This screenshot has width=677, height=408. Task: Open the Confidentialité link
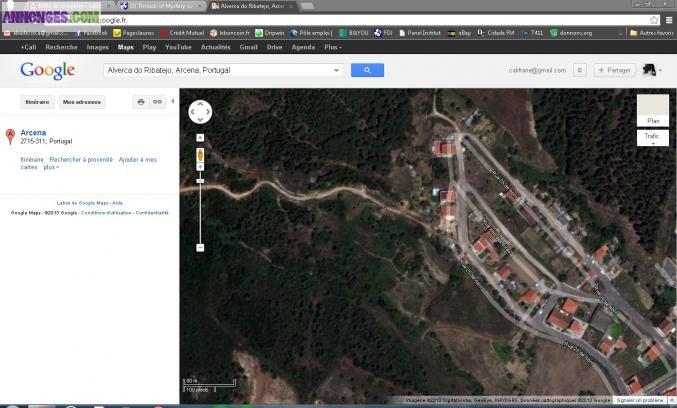152,212
